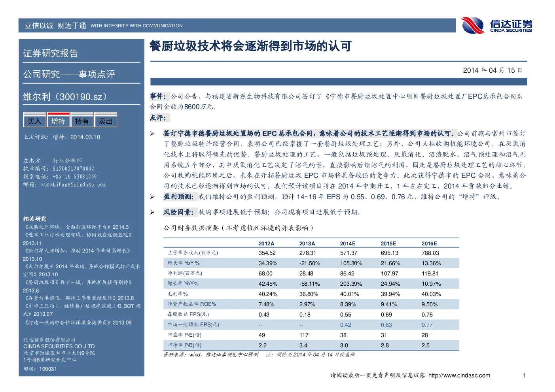Click the 2013A column header
This screenshot has height=392, width=555.
[x=307, y=243]
